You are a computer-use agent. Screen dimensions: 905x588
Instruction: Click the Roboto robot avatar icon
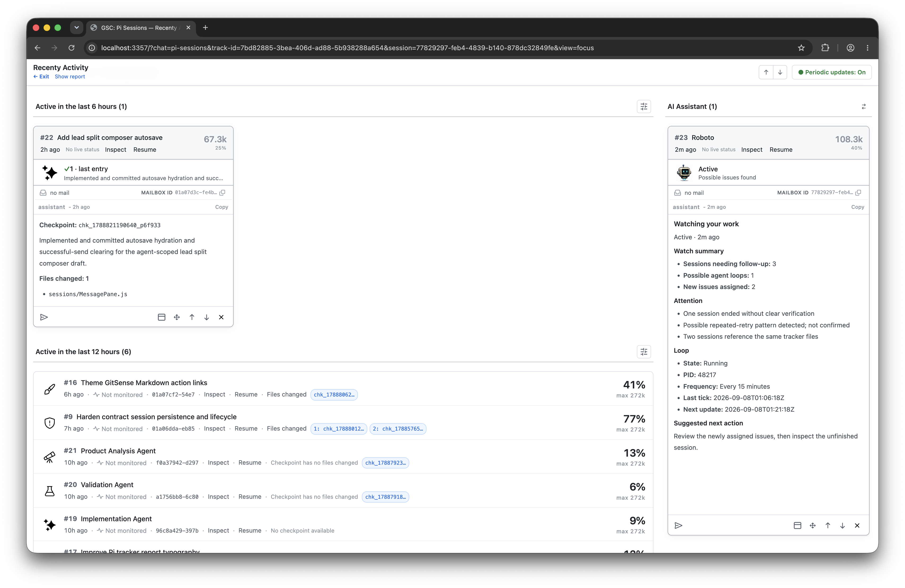[684, 173]
